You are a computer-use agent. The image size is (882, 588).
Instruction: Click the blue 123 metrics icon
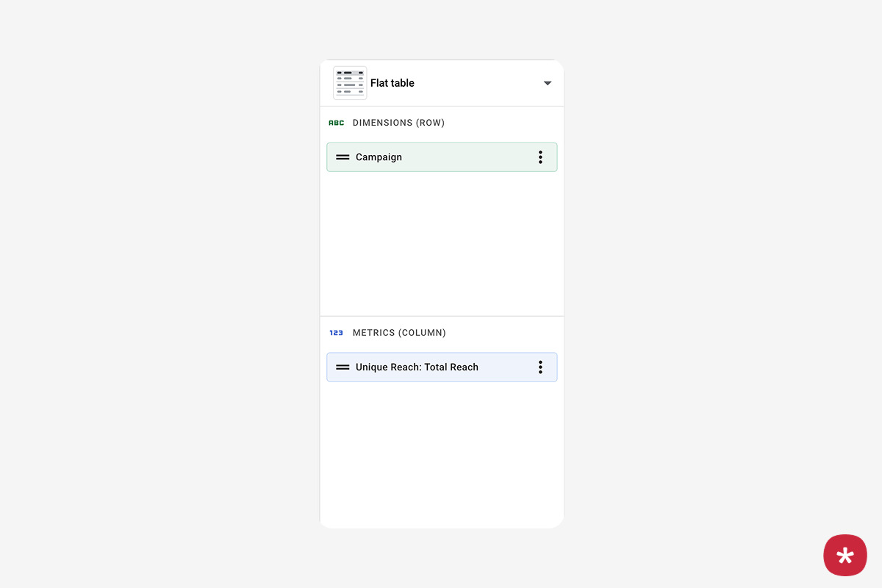[x=337, y=333]
